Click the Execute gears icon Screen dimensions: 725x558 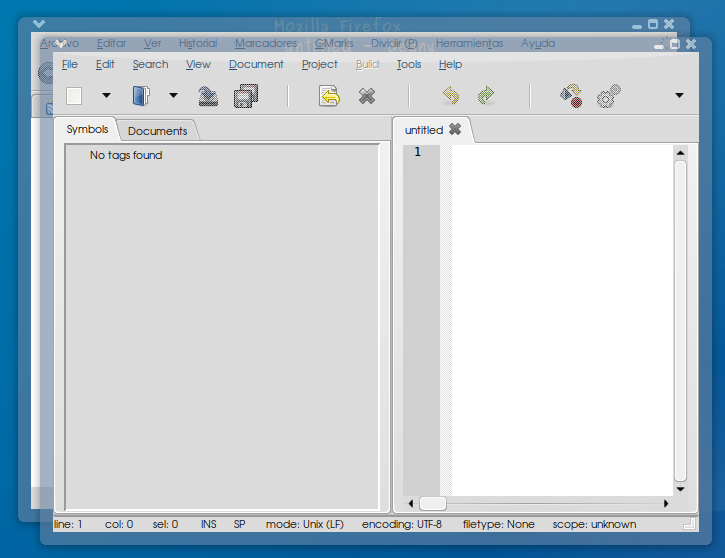(x=608, y=96)
